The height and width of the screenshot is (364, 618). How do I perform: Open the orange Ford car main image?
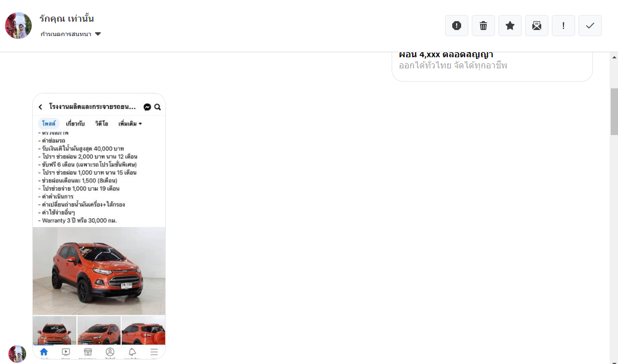[x=99, y=271]
